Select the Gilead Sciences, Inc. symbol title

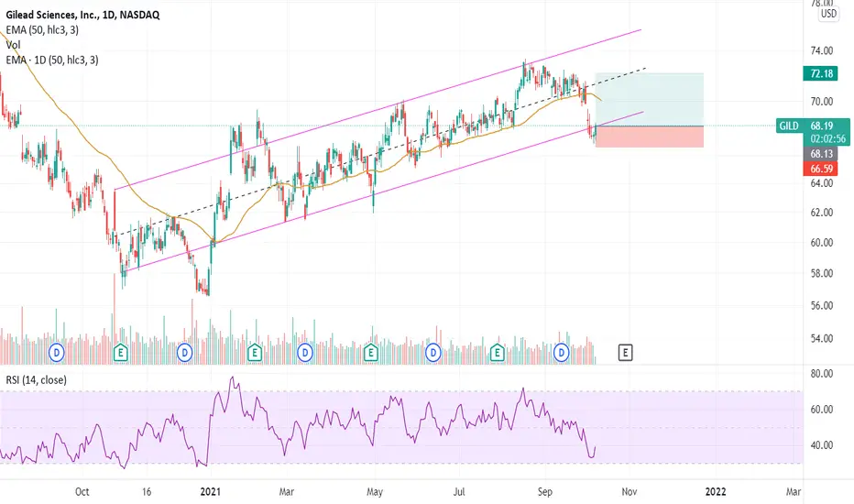[82, 15]
